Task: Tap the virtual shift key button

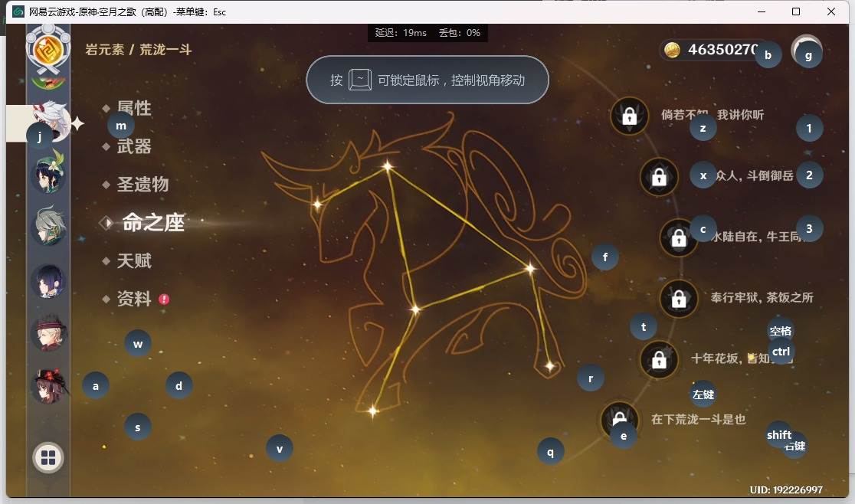Action: (x=778, y=434)
